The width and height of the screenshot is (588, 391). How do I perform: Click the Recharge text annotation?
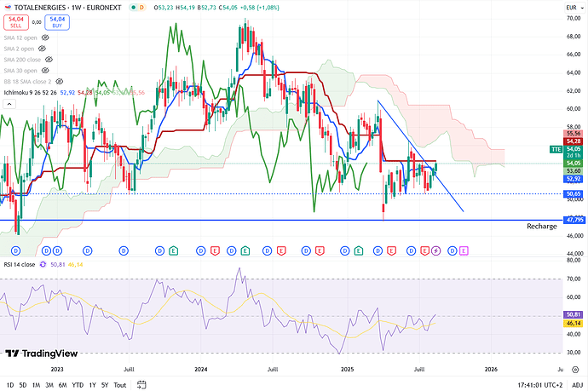541,226
